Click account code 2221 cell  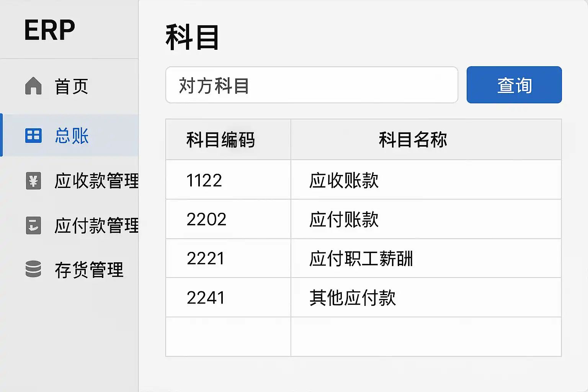(206, 259)
